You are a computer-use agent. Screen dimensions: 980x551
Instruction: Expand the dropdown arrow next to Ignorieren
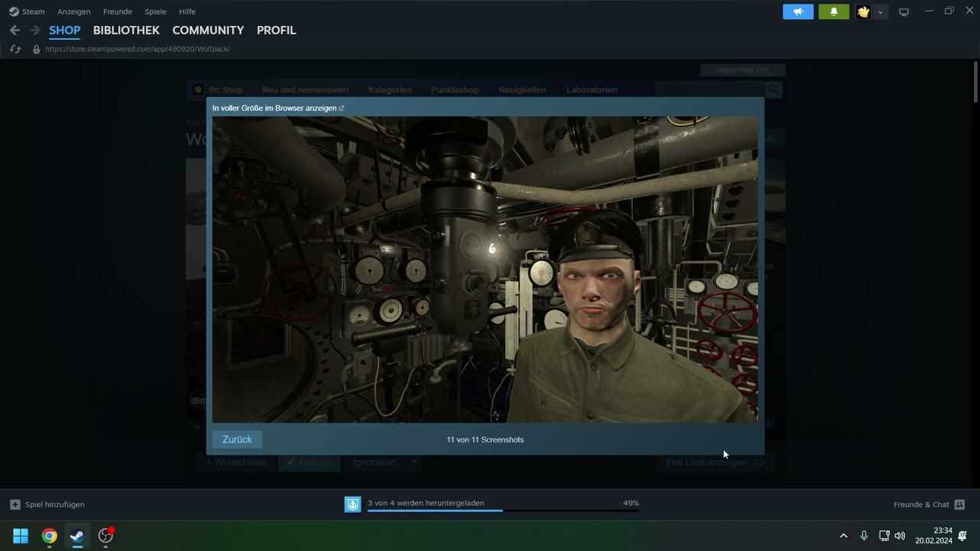pos(413,462)
